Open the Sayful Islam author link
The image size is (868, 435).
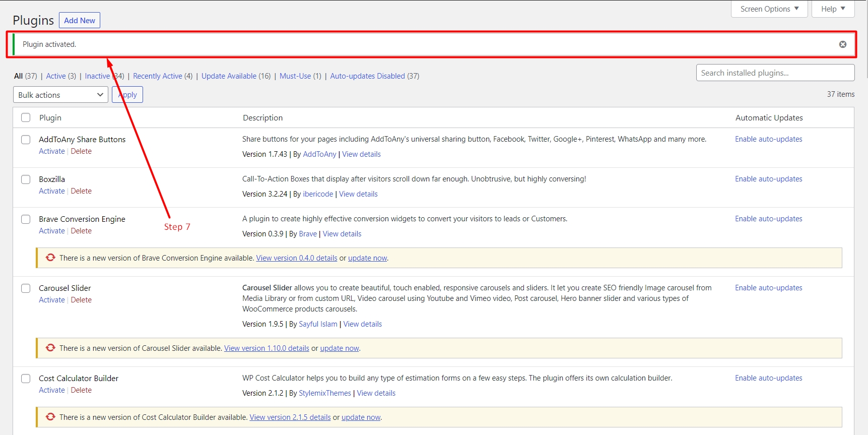(x=318, y=324)
